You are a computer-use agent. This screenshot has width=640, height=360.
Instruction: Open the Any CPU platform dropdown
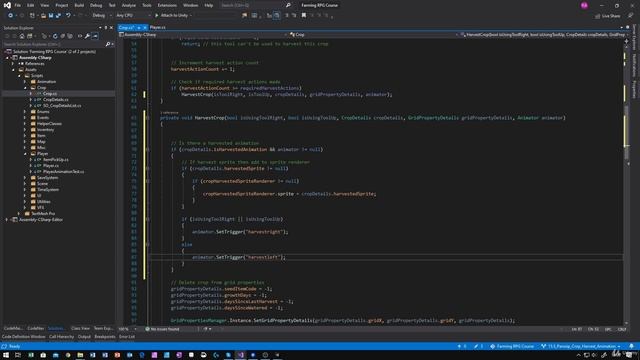click(133, 16)
